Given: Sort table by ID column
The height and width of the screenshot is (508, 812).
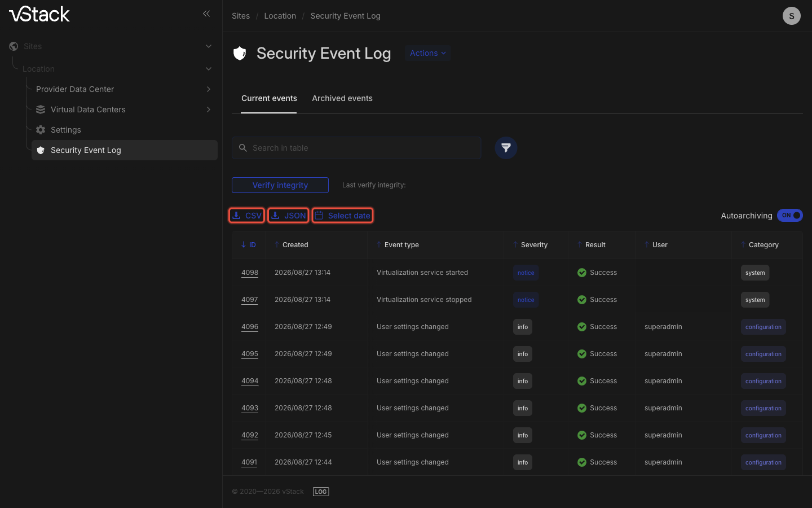Looking at the screenshot, I should (249, 245).
